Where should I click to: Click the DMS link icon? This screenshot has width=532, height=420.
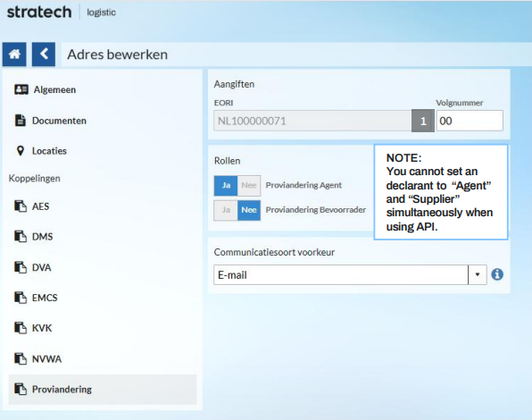point(21,236)
